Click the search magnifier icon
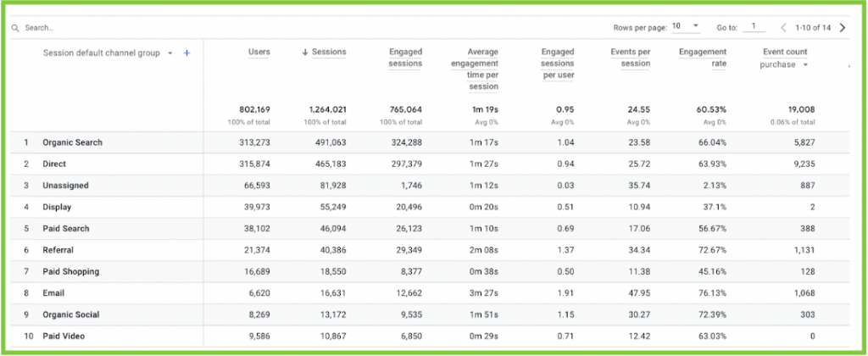This screenshot has height=356, width=868. pos(16,28)
